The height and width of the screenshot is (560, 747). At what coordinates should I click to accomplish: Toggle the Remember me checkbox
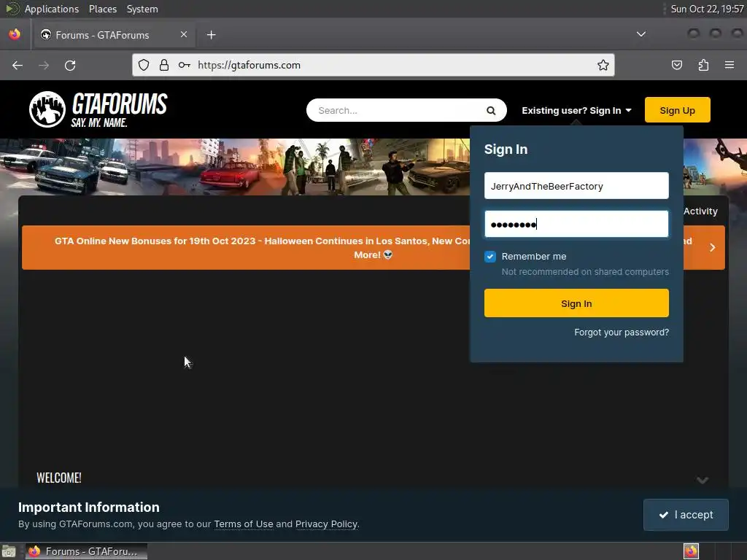[x=489, y=257]
